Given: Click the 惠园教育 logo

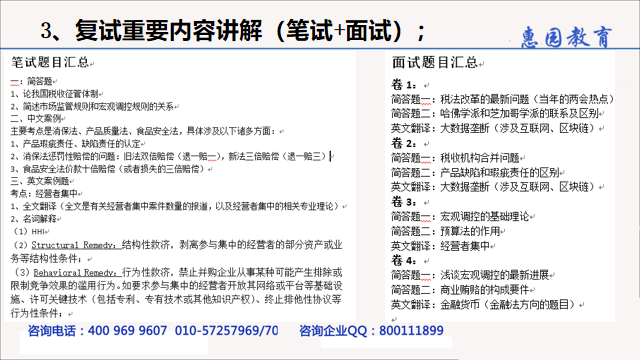Looking at the screenshot, I should (566, 37).
